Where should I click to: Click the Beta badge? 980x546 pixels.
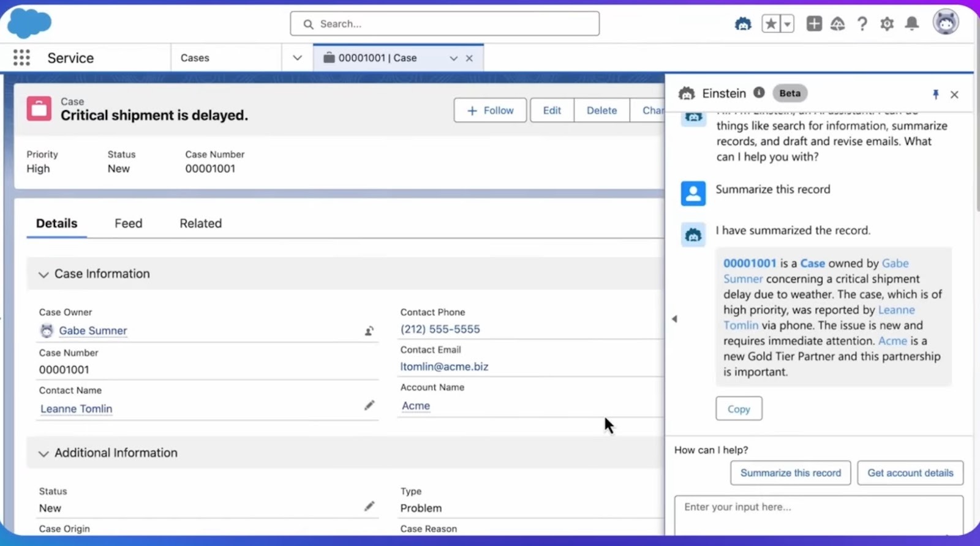790,93
